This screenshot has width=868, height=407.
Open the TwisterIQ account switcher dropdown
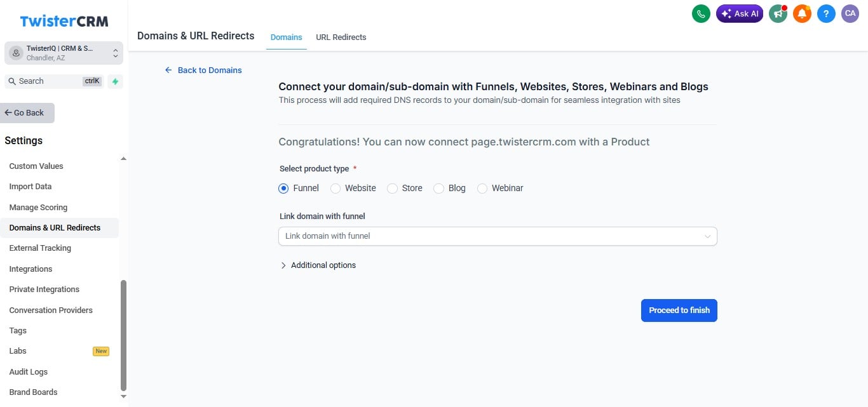click(x=64, y=53)
